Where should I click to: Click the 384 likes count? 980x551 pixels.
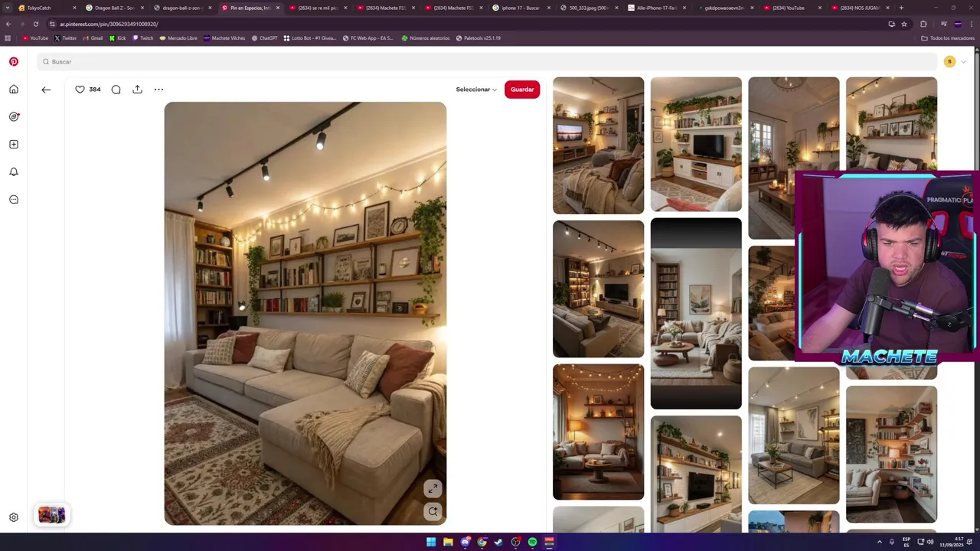[95, 90]
